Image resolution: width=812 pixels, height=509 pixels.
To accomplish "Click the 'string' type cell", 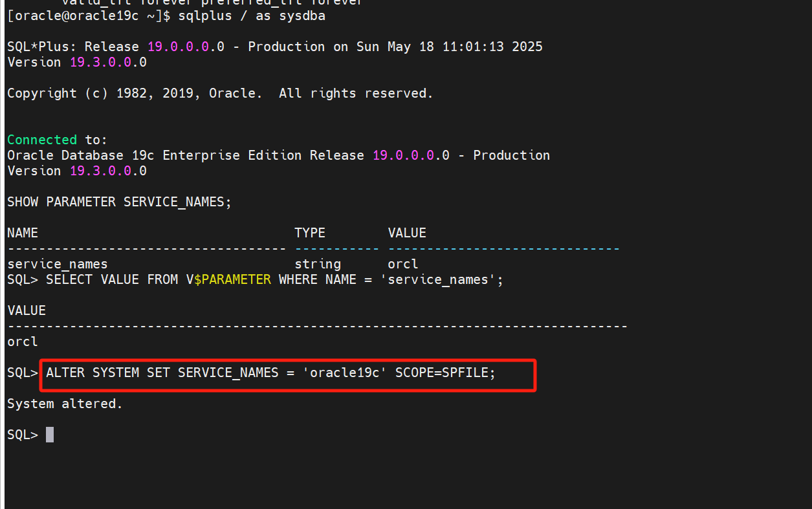I will tap(318, 264).
